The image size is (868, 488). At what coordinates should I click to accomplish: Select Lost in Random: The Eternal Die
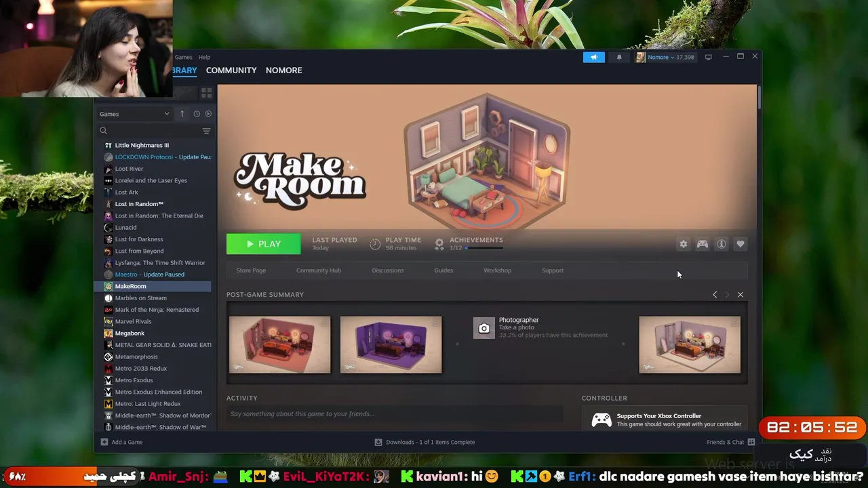(x=159, y=216)
